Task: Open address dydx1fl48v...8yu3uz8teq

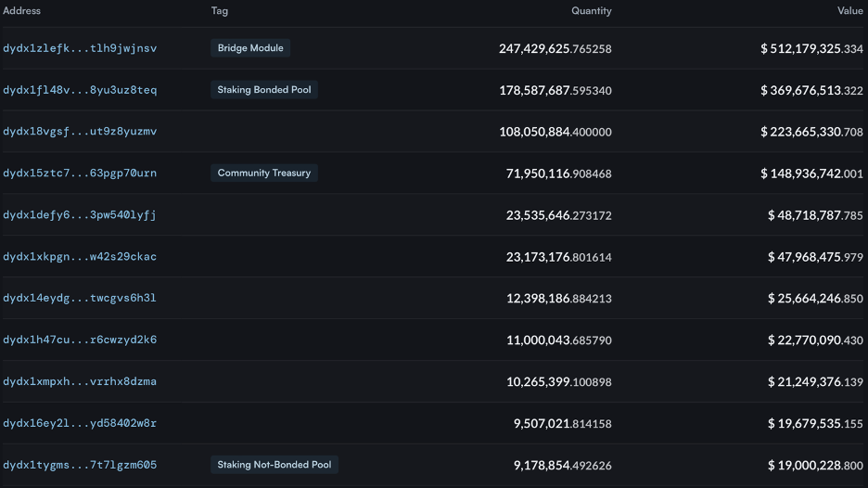Action: click(80, 90)
